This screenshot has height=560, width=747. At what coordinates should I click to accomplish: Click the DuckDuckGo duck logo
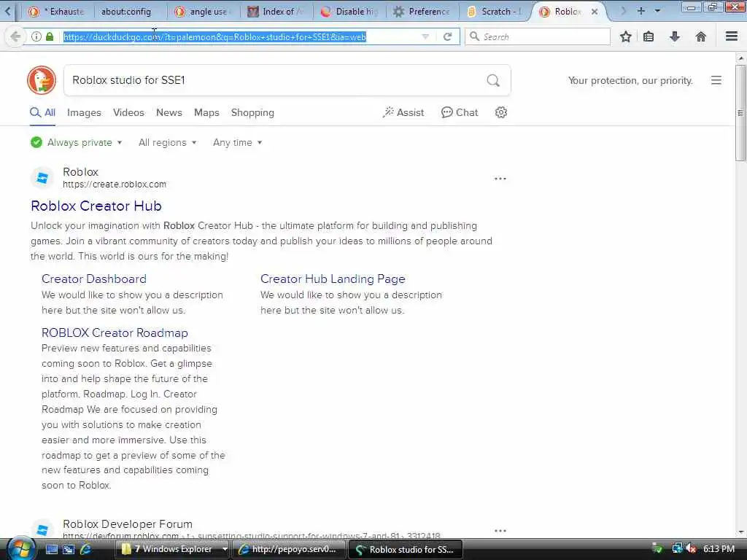(42, 80)
